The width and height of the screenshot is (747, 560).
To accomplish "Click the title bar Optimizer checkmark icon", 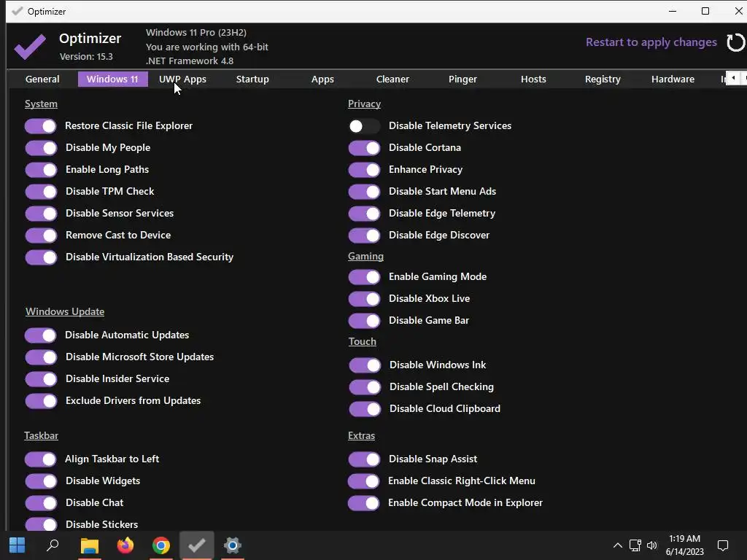I will point(18,11).
